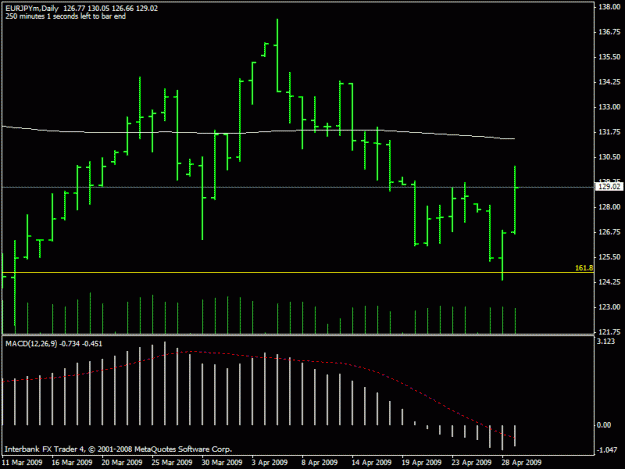Screen dimensions: 625x469
Task: Click the 3 Apr 2009 date label
Action: (x=269, y=462)
